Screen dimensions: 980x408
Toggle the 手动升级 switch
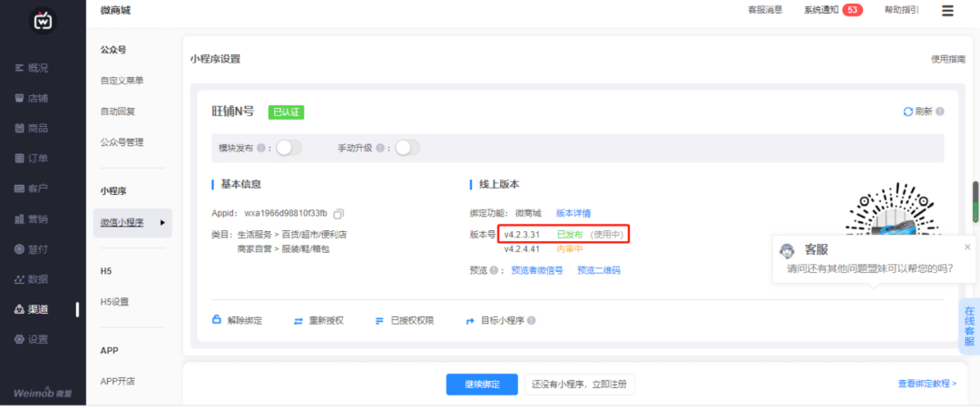point(407,148)
